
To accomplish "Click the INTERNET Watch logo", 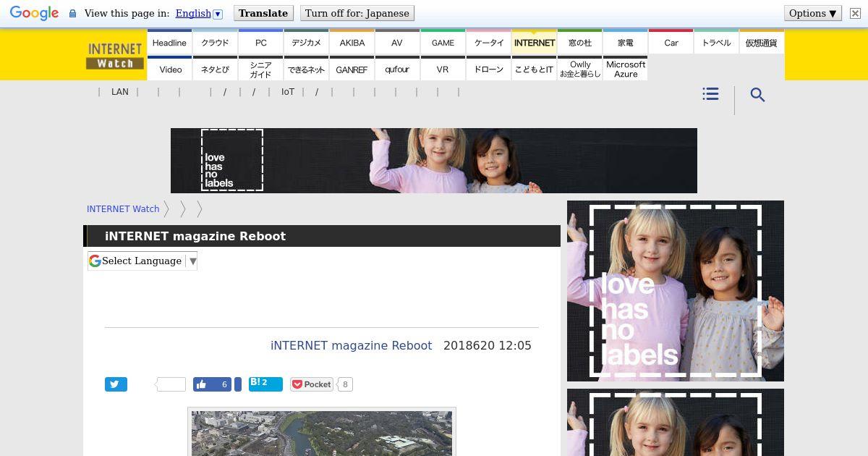I will coord(115,56).
